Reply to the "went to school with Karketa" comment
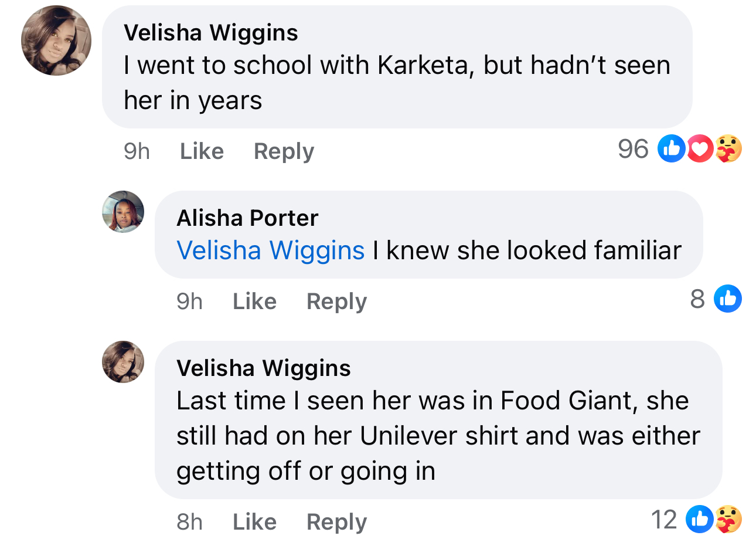756x549 pixels. pos(284,151)
